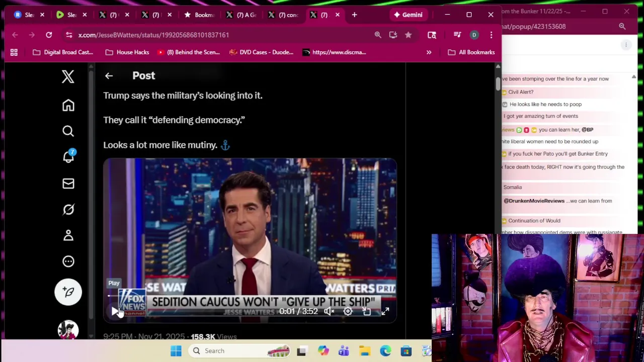This screenshot has height=362, width=644.
Task: Toggle the bookmark star for this page
Action: click(408, 35)
